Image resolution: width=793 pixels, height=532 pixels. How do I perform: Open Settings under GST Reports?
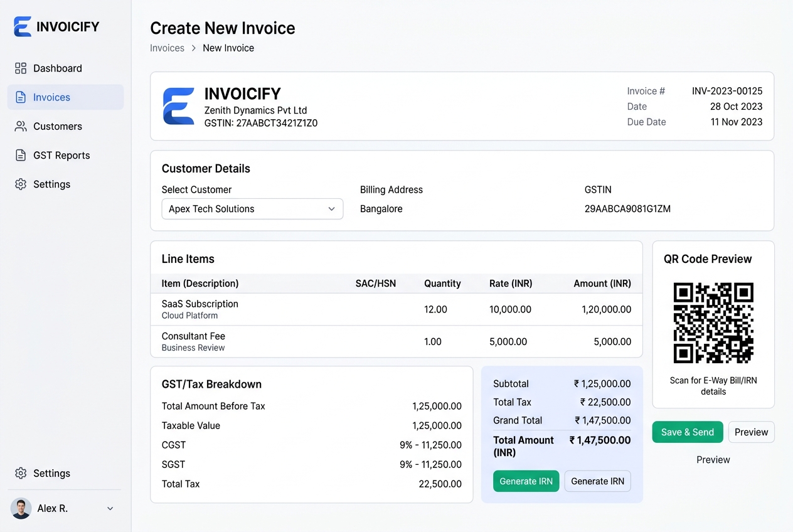[x=66, y=184]
